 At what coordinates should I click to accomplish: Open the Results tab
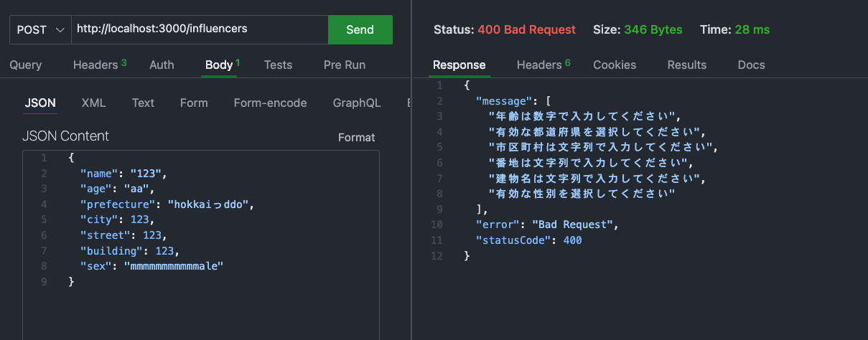(x=687, y=65)
